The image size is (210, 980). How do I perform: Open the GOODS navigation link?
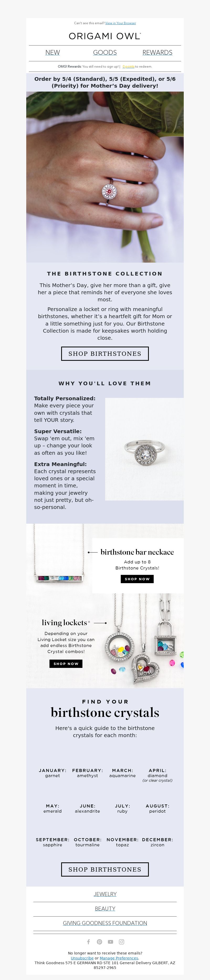[x=105, y=53]
